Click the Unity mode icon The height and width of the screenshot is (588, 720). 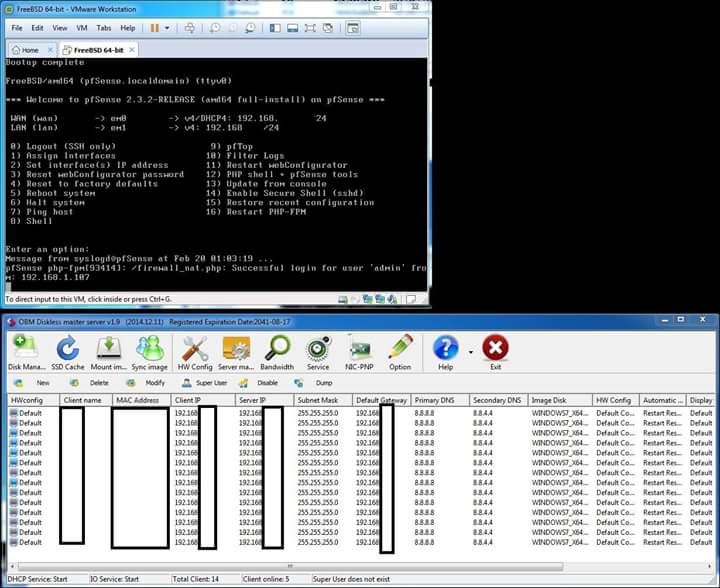point(328,28)
